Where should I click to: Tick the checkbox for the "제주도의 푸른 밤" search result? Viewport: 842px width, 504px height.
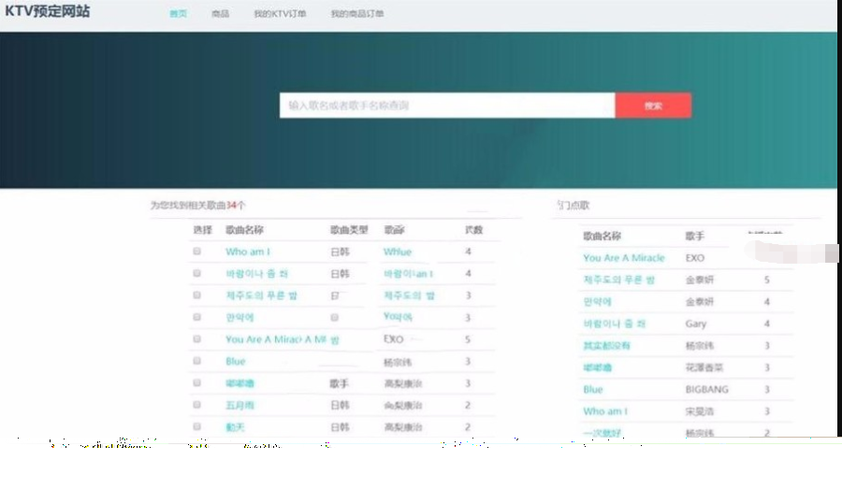197,295
